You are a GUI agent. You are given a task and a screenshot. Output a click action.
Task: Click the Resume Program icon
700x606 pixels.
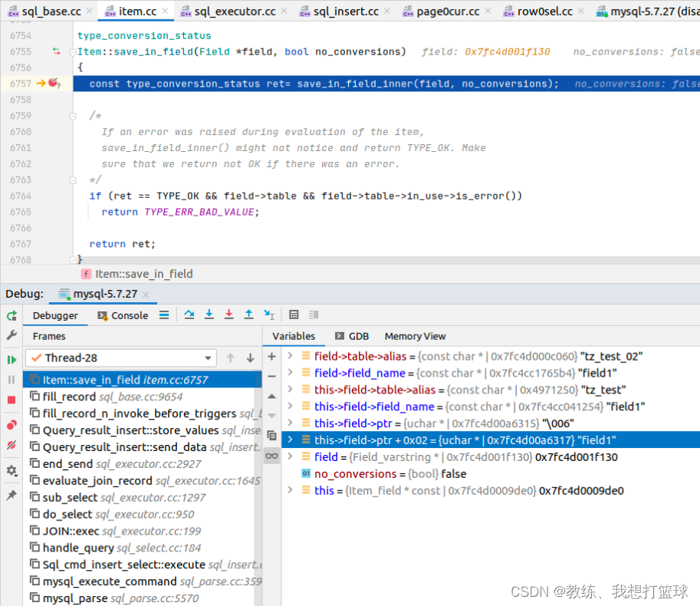(11, 361)
